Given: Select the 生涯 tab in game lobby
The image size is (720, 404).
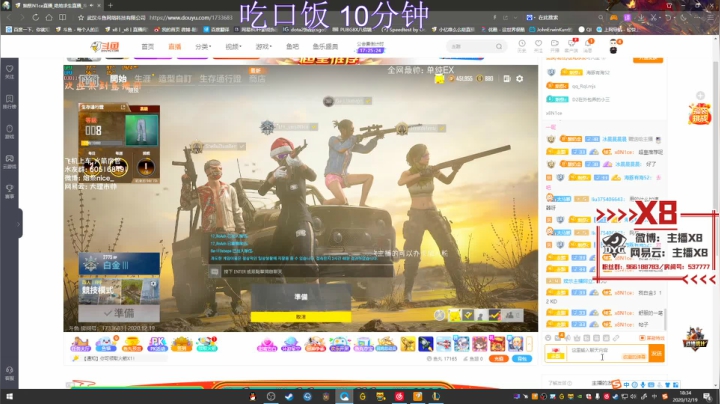Looking at the screenshot, I should click(x=143, y=79).
